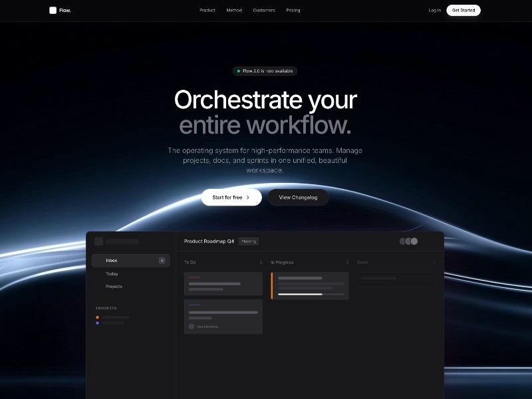Image resolution: width=532 pixels, height=399 pixels.
Task: Click the first avatar in the collaborator stack
Action: 402,241
